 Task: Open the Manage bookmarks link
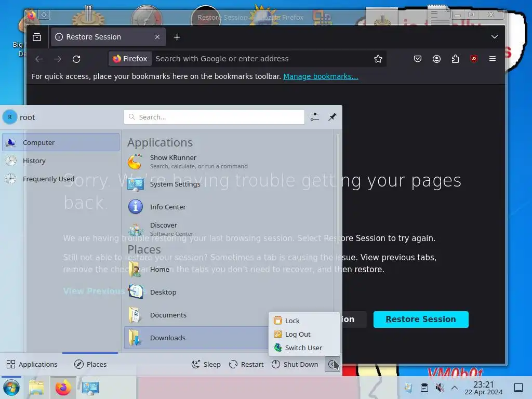[321, 76]
